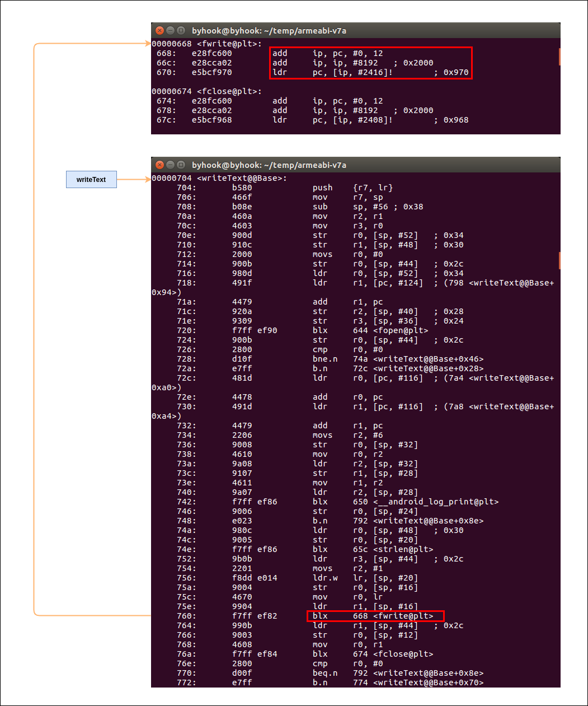Select the highlighted blx 668 fwrite@plt instruction
This screenshot has width=588, height=706.
375,616
